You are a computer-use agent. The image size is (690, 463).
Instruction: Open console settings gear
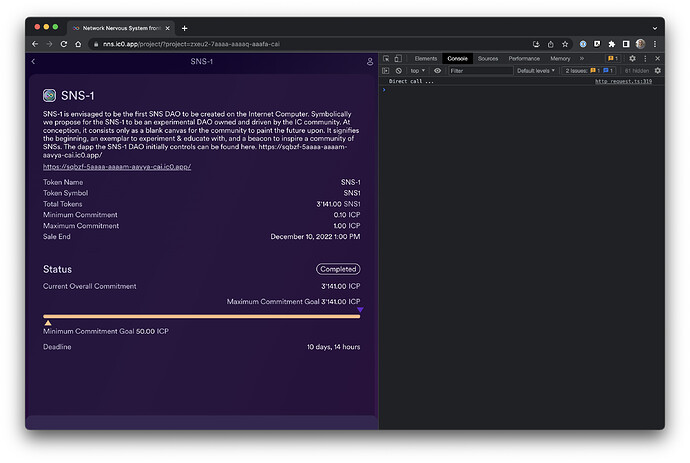[x=657, y=70]
